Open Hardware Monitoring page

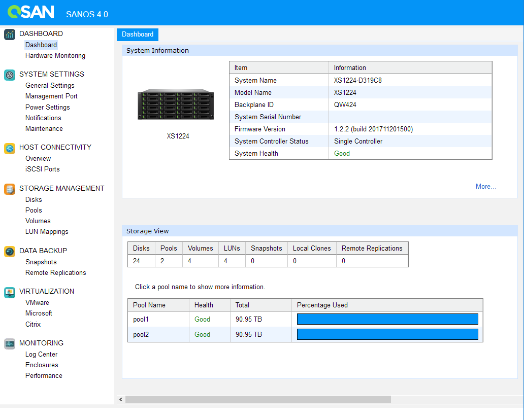point(55,55)
